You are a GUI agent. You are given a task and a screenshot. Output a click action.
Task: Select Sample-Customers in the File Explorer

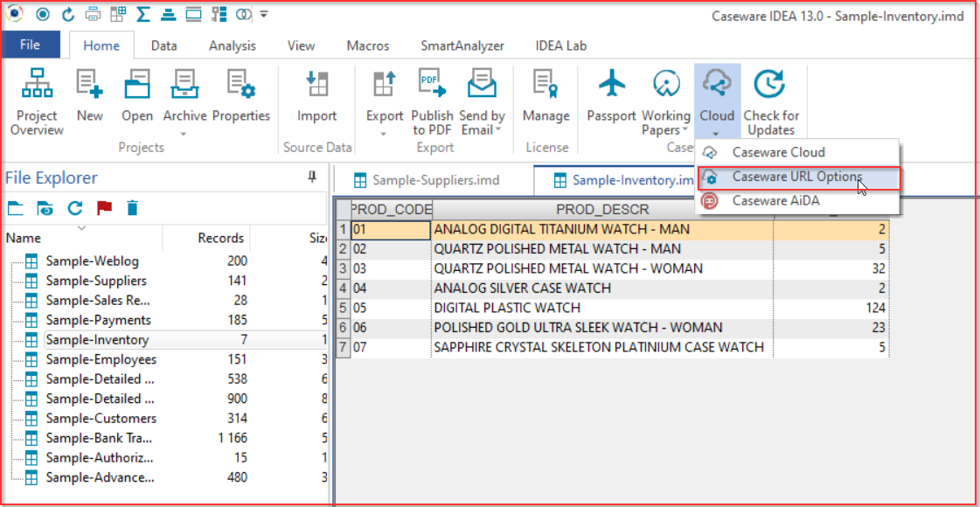(101, 418)
